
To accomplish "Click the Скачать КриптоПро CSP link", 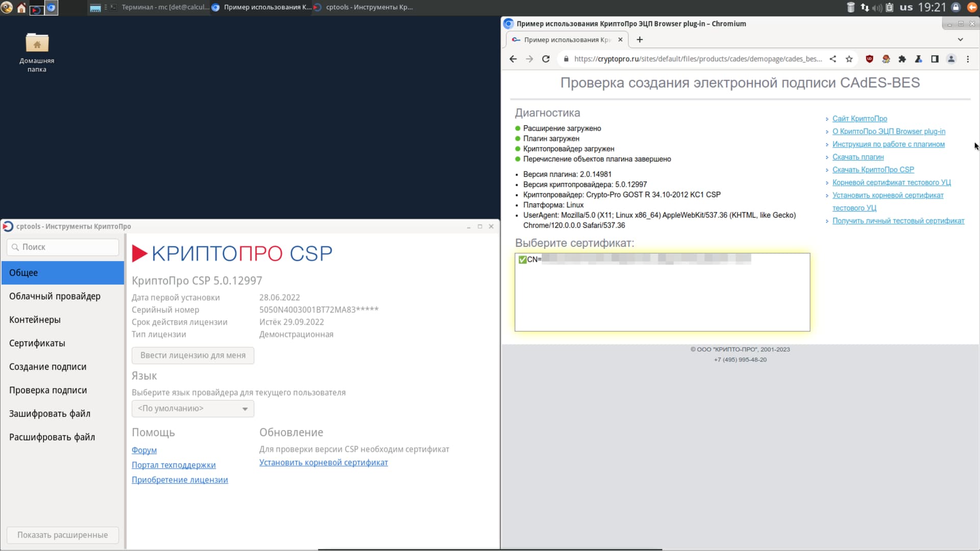I will 873,170.
